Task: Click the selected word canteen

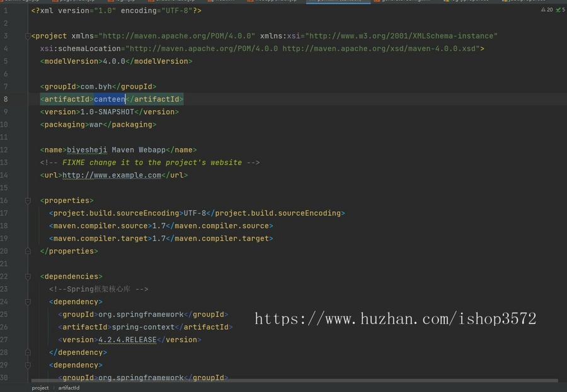Action: click(110, 99)
